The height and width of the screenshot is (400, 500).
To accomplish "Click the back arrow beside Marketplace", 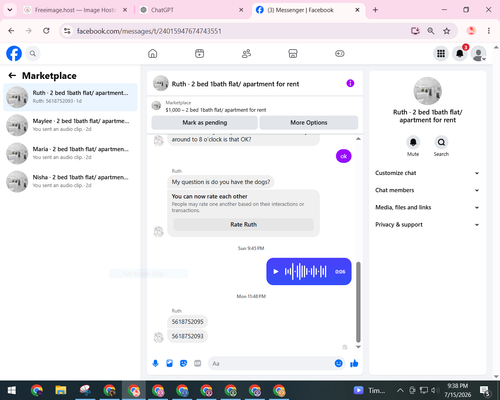I will 12,76.
